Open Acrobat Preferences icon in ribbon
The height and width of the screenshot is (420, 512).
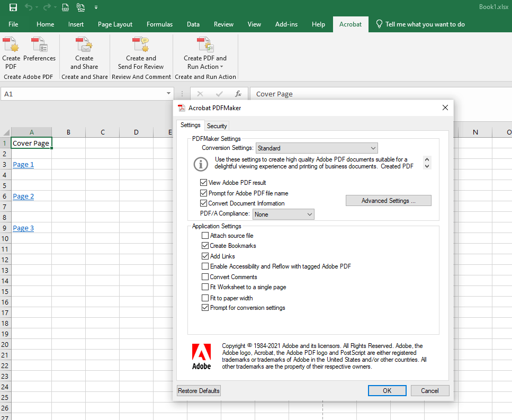coord(39,45)
